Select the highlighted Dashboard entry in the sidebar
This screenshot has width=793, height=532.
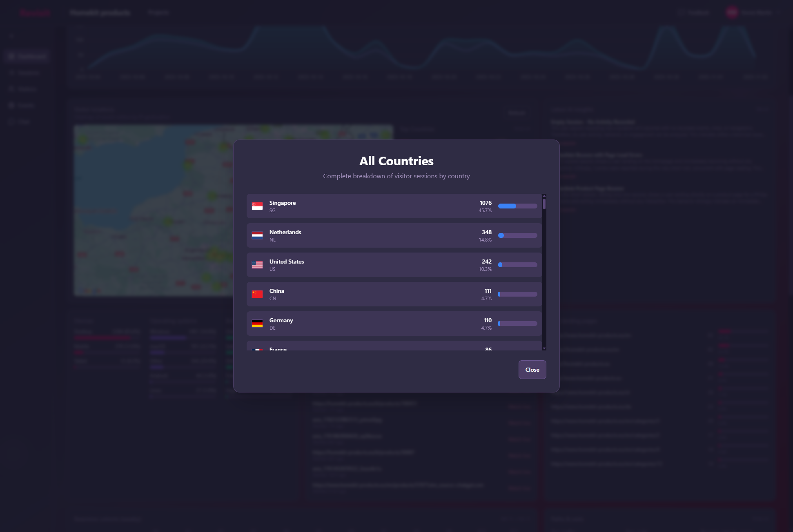point(26,56)
